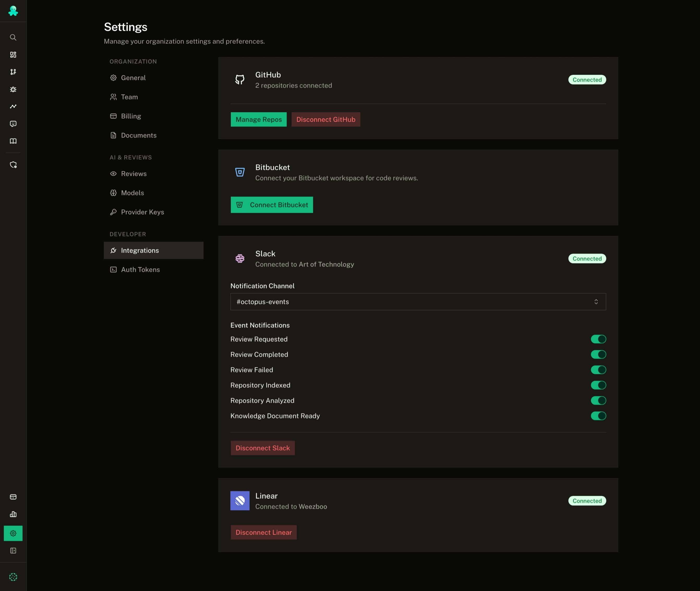This screenshot has height=591, width=700.
Task: Open the Provider Keys settings tab
Action: click(142, 212)
